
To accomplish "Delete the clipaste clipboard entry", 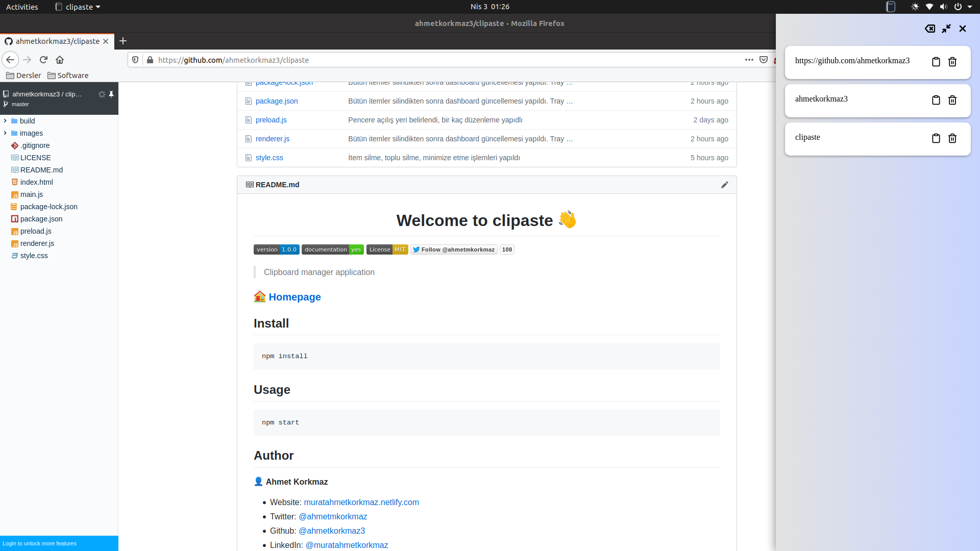I will 952,138.
